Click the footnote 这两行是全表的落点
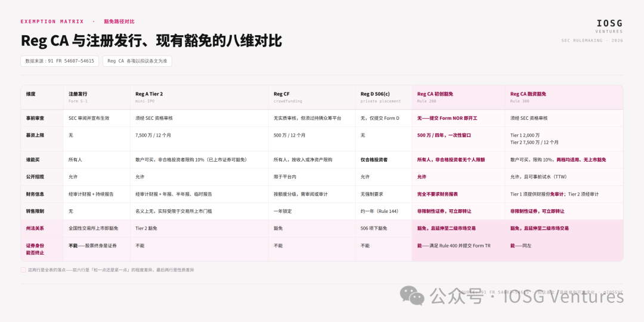The image size is (644, 322). tap(111, 270)
